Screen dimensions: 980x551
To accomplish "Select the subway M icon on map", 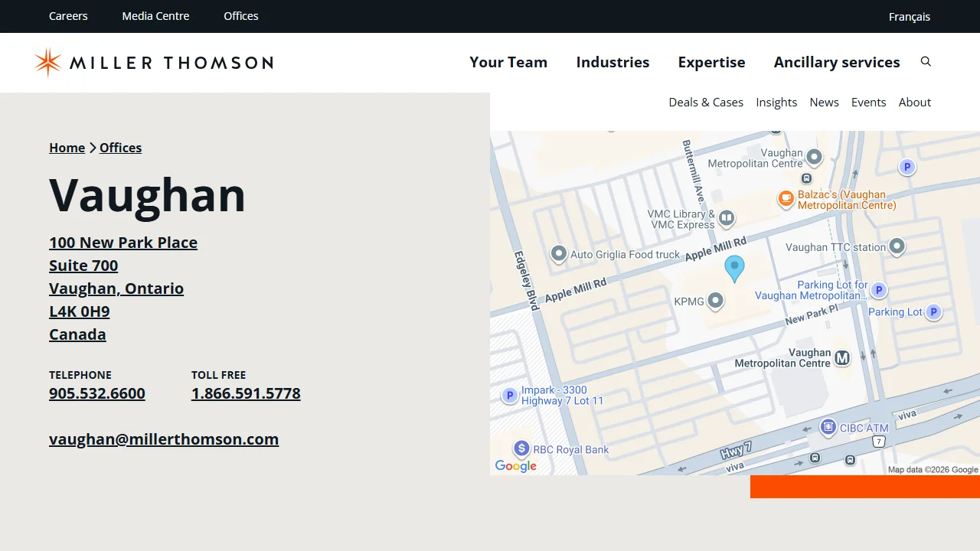I will [x=842, y=357].
